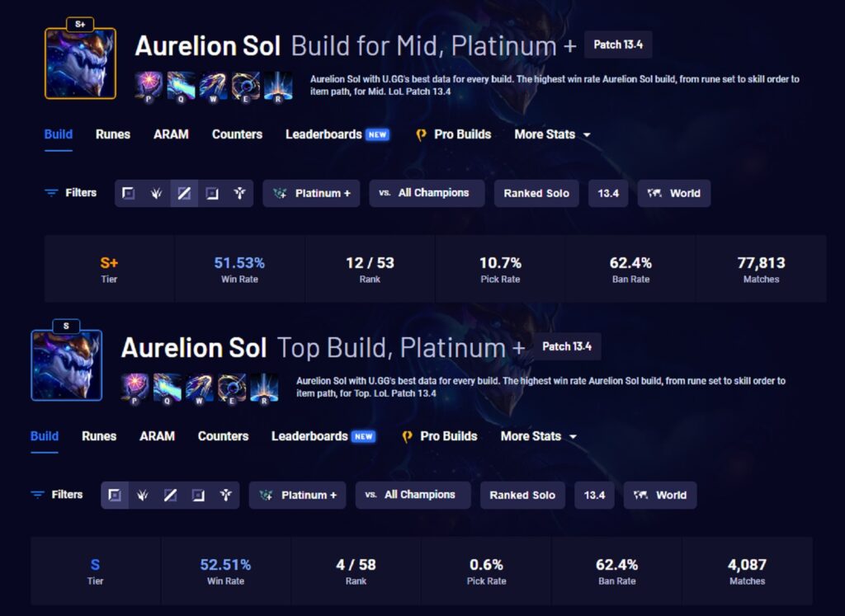Click the E ability icon in Top build header
The width and height of the screenshot is (845, 616).
[232, 388]
